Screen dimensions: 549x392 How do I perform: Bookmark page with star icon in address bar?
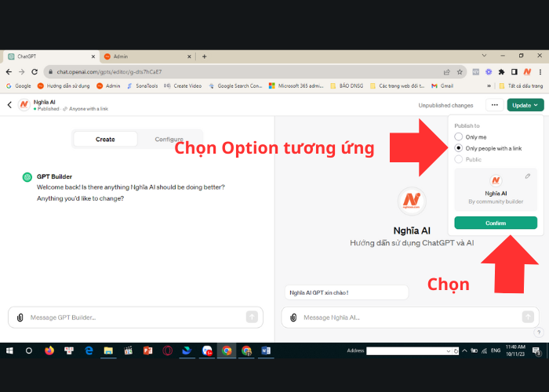point(460,71)
